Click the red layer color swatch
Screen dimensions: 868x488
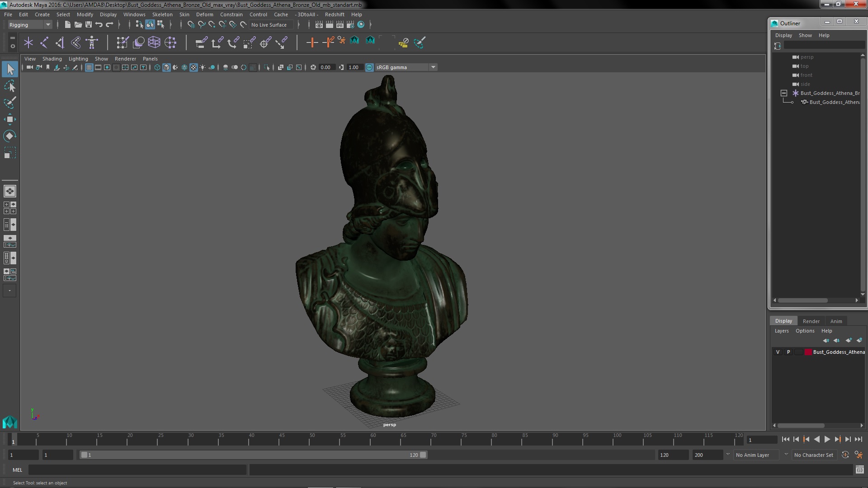click(808, 352)
